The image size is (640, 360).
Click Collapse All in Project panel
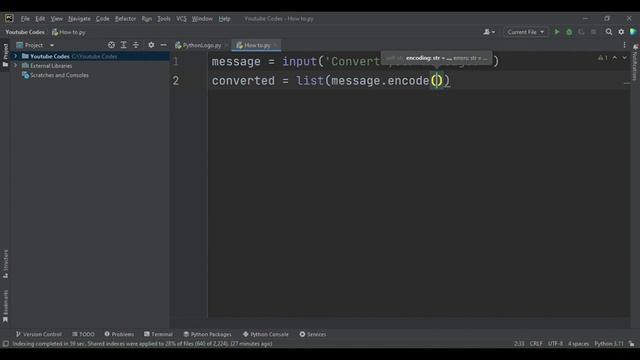[136, 45]
